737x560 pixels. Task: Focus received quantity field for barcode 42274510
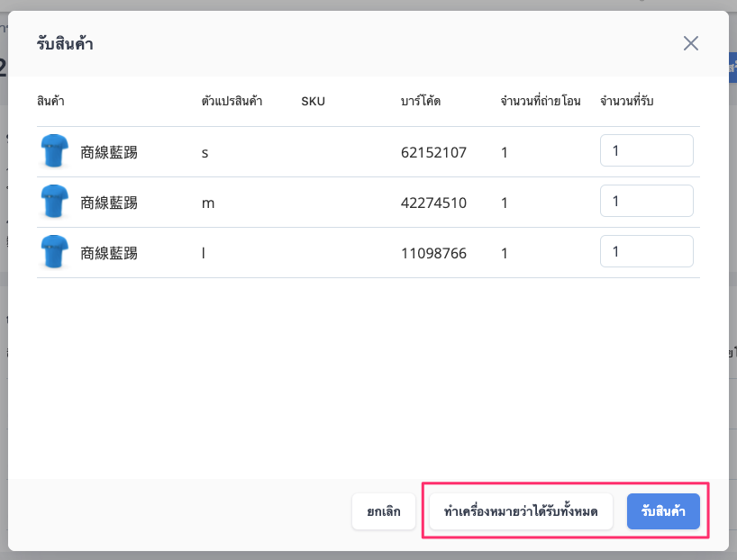point(646,201)
